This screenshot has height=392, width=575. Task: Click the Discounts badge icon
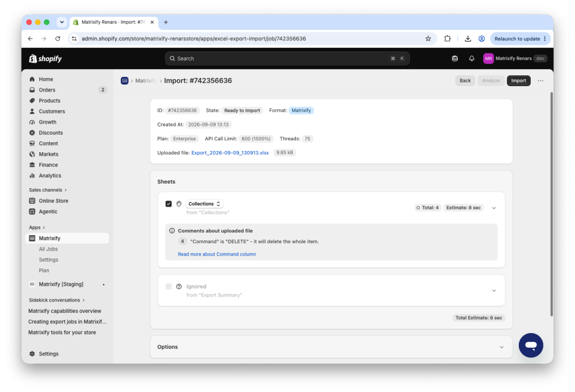pos(32,133)
